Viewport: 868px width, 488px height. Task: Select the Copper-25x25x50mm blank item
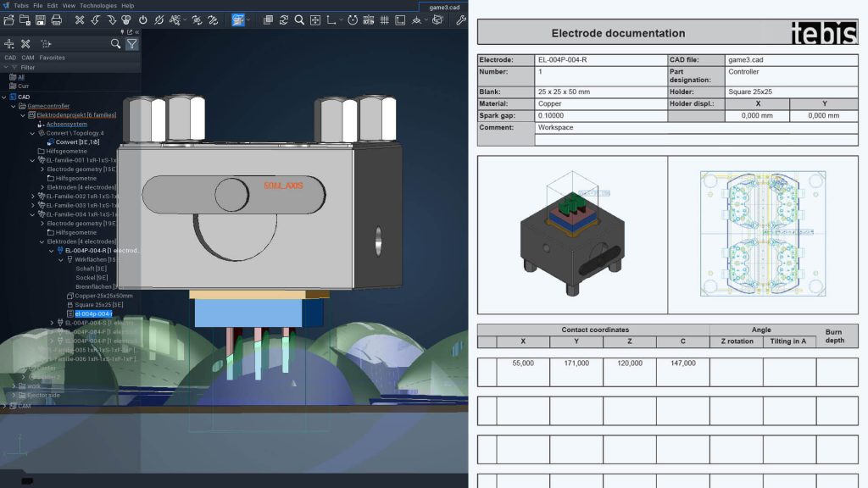[103, 296]
